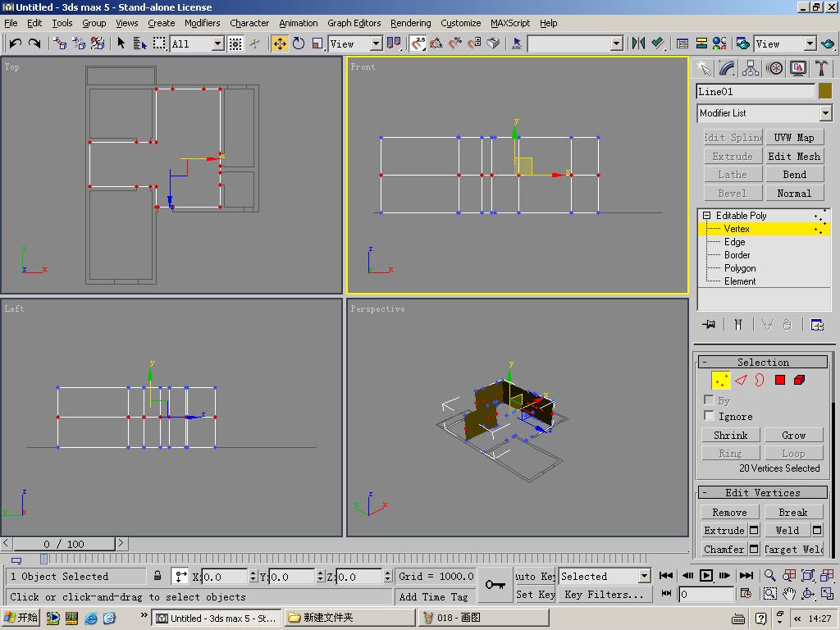Screen dimensions: 840x630
Task: Click the Object Color swatch beside Line01
Action: click(825, 91)
